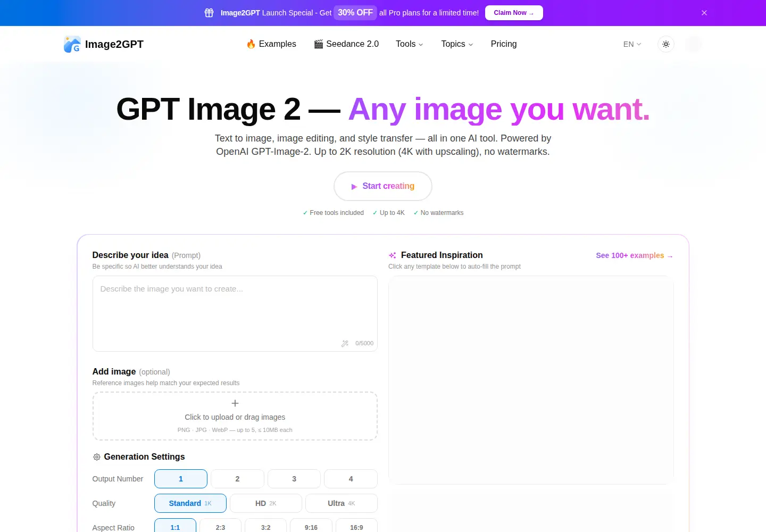Viewport: 766px width, 532px height.
Task: Click the Featured Inspiration template panel
Action: [x=531, y=380]
